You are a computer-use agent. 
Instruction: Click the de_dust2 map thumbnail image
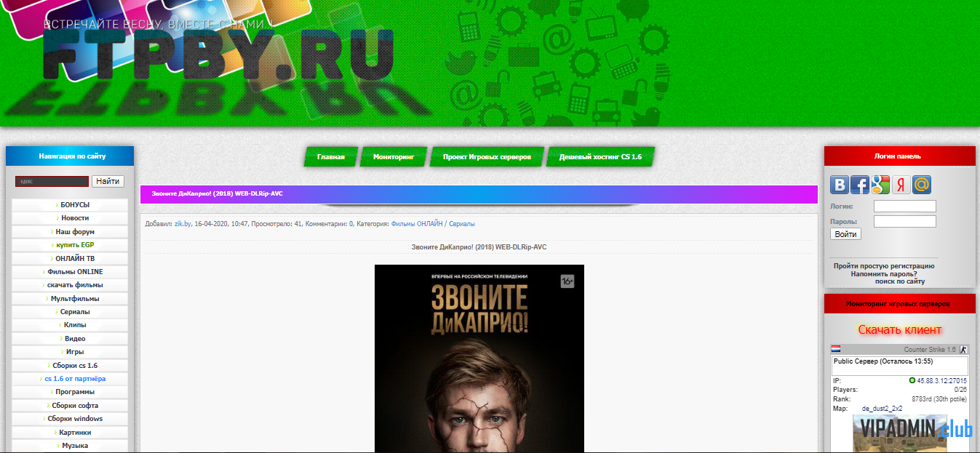coord(900,433)
